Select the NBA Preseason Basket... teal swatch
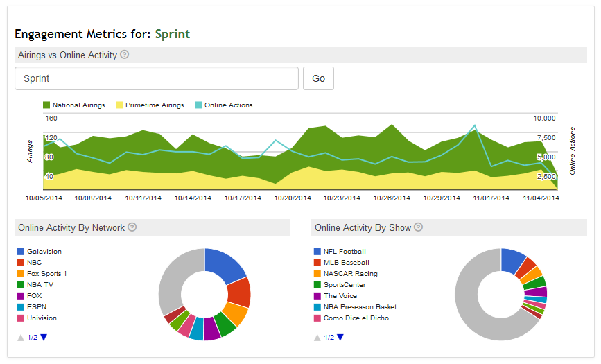 317,307
